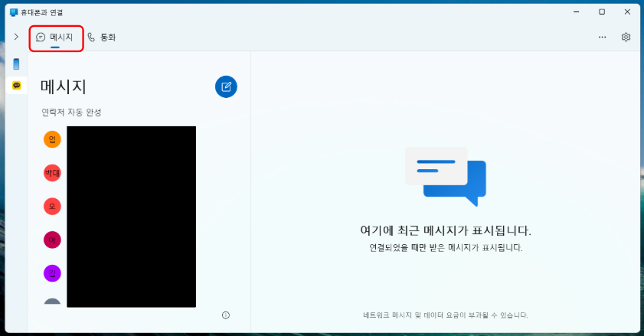
Task: Expand the left sidebar chevron
Action: 16,37
